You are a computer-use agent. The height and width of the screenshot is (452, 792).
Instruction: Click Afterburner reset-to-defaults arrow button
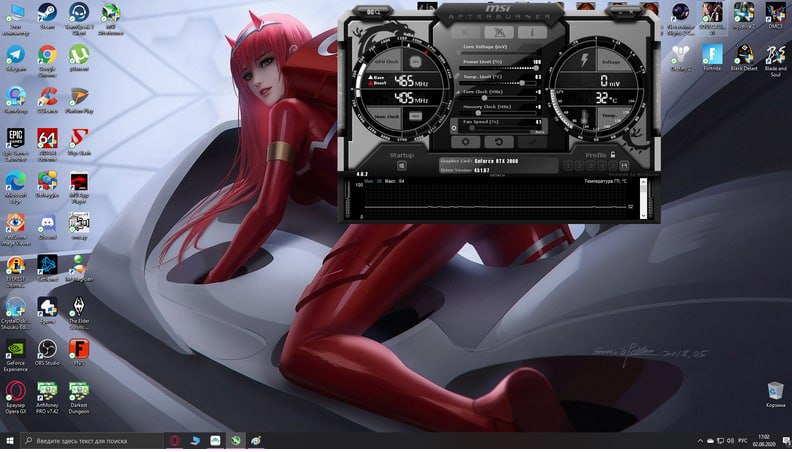point(499,142)
